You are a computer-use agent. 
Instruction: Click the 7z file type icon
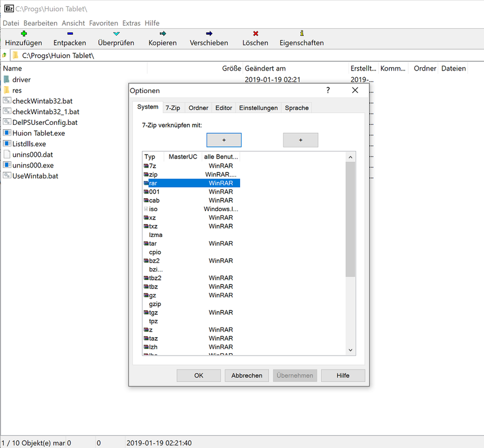(146, 166)
